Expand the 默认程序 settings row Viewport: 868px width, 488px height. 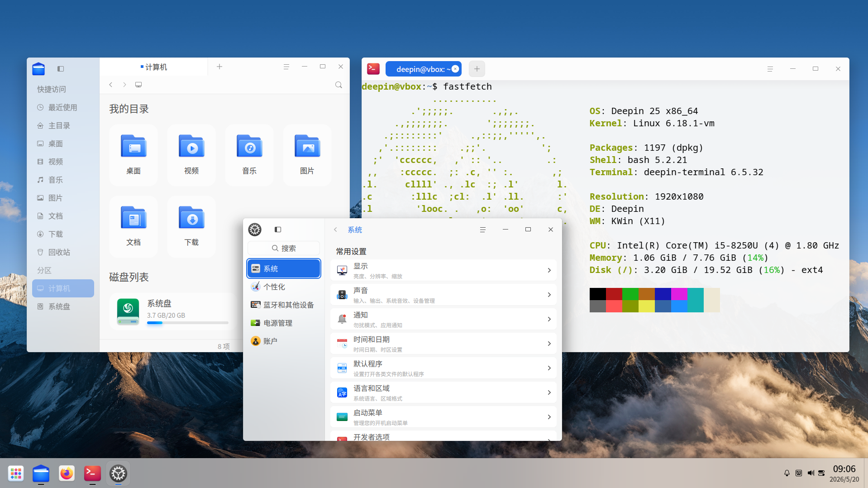[x=444, y=368]
